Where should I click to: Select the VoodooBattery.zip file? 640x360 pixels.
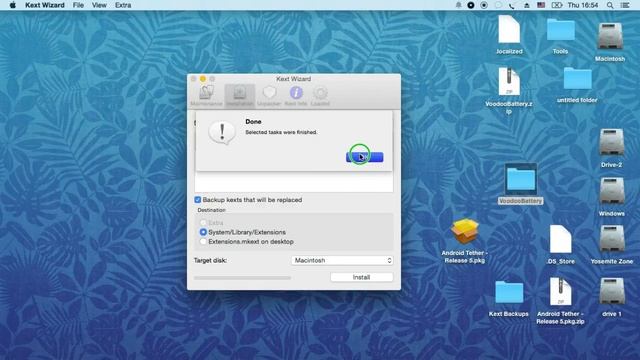pyautogui.click(x=509, y=82)
